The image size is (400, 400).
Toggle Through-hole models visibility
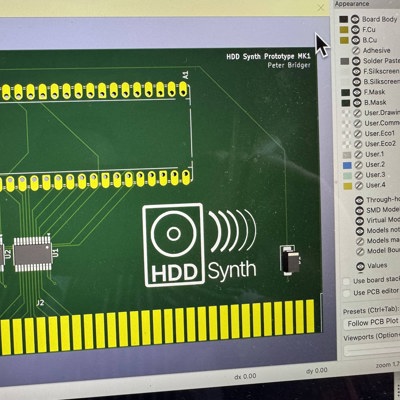click(x=359, y=200)
